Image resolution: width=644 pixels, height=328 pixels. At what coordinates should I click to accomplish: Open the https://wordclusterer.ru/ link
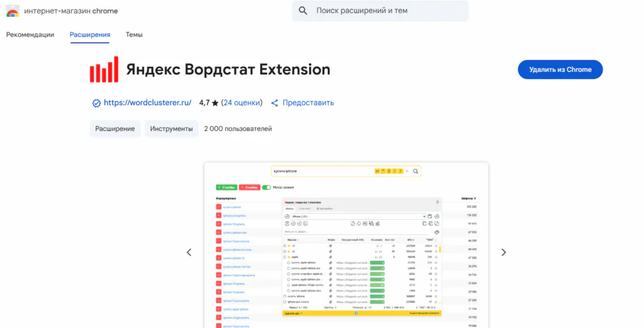point(147,103)
